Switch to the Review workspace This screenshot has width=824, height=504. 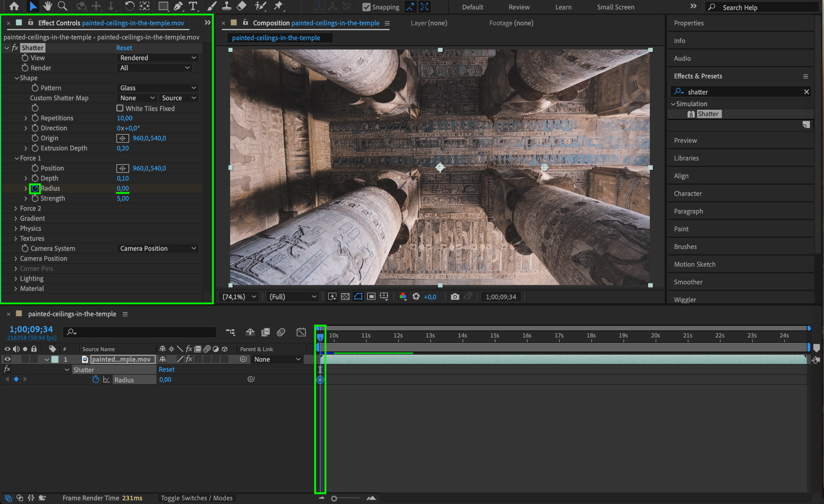519,7
